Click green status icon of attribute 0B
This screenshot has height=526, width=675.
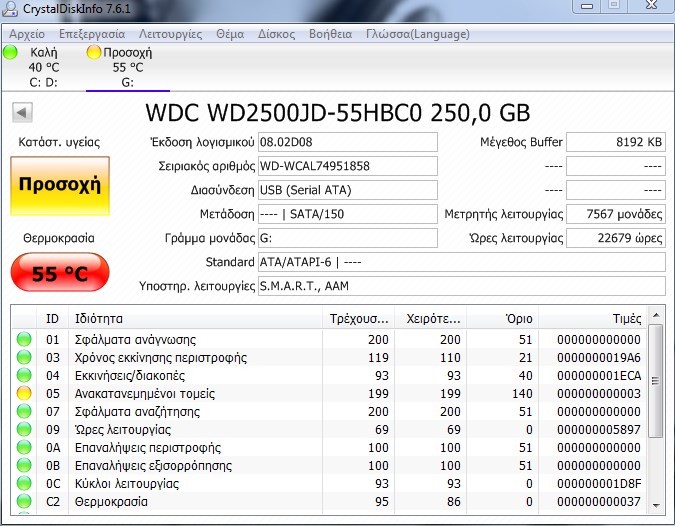(24, 466)
